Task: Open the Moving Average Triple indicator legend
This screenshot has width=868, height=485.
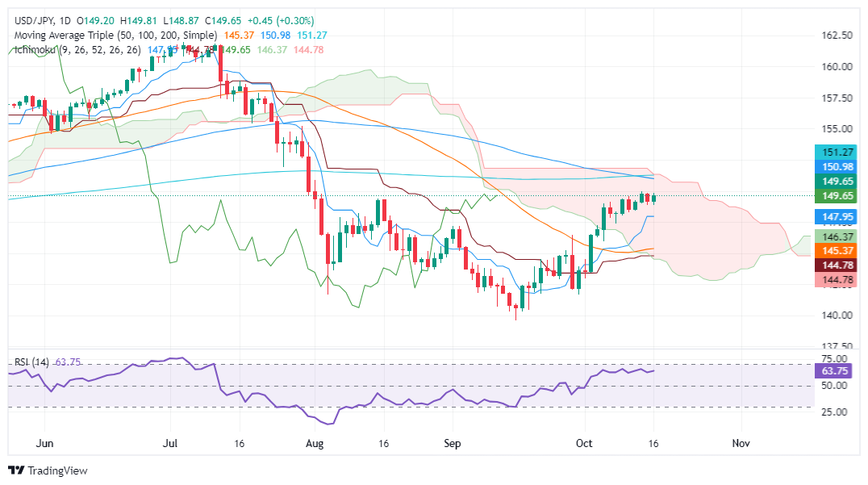Action: (115, 36)
